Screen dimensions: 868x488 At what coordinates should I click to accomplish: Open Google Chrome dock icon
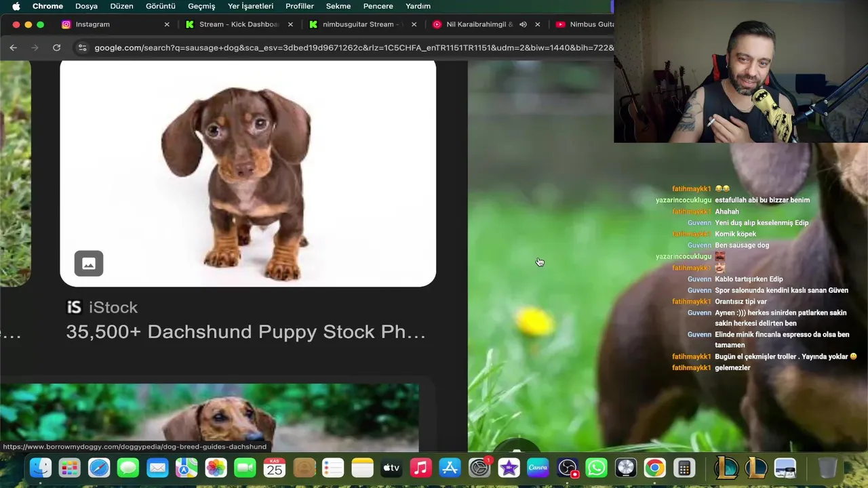click(x=654, y=468)
